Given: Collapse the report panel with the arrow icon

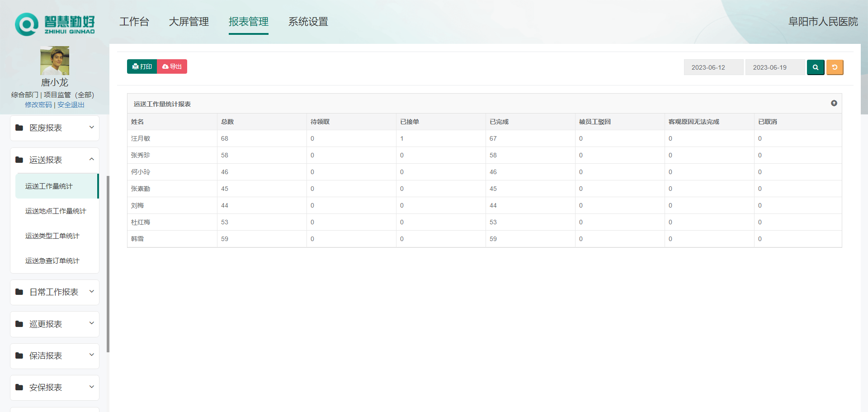Looking at the screenshot, I should (834, 103).
